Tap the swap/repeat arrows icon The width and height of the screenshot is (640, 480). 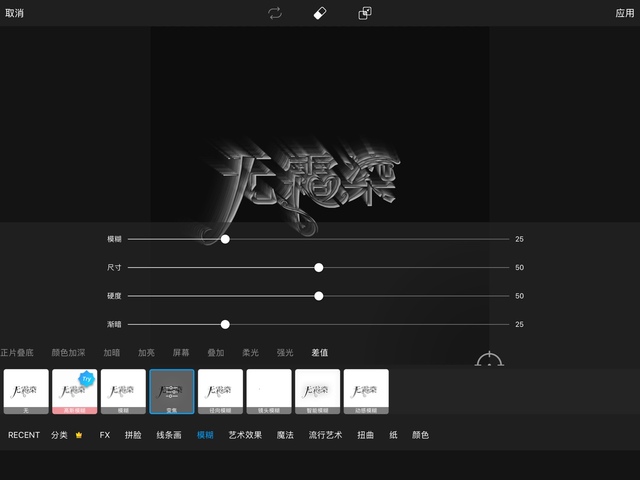coord(274,13)
